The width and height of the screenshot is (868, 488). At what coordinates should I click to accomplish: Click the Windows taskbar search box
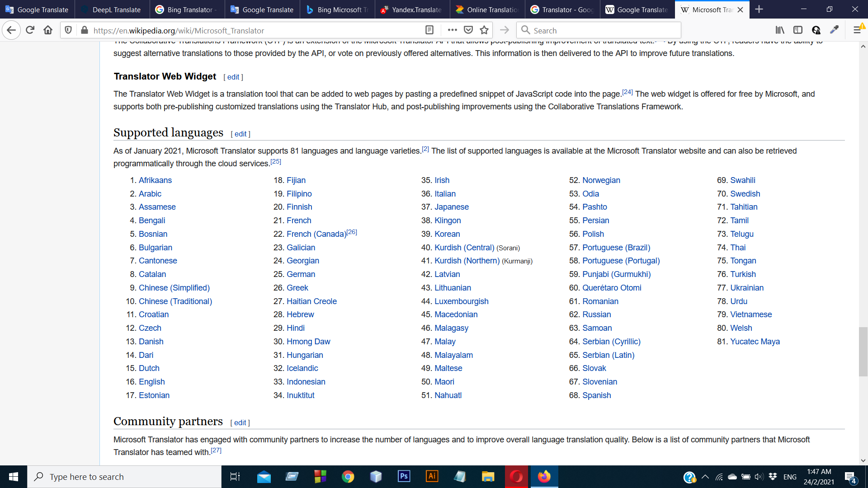coord(124,477)
